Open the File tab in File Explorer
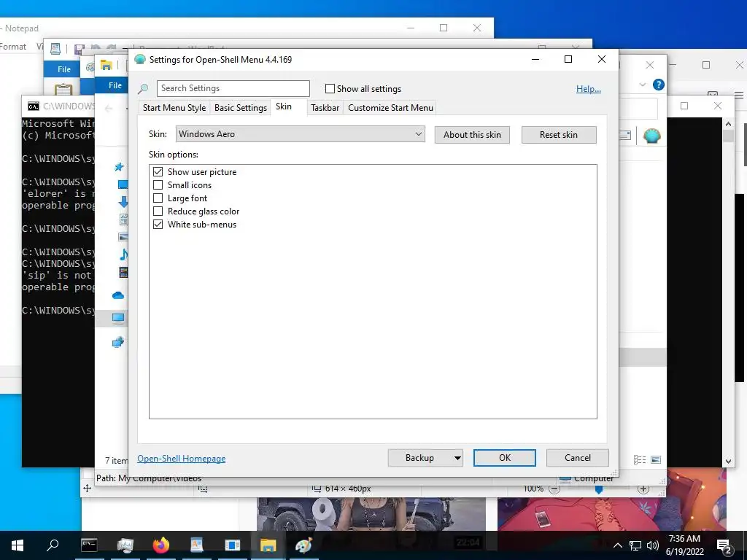Viewport: 747px width, 560px height. pos(115,85)
